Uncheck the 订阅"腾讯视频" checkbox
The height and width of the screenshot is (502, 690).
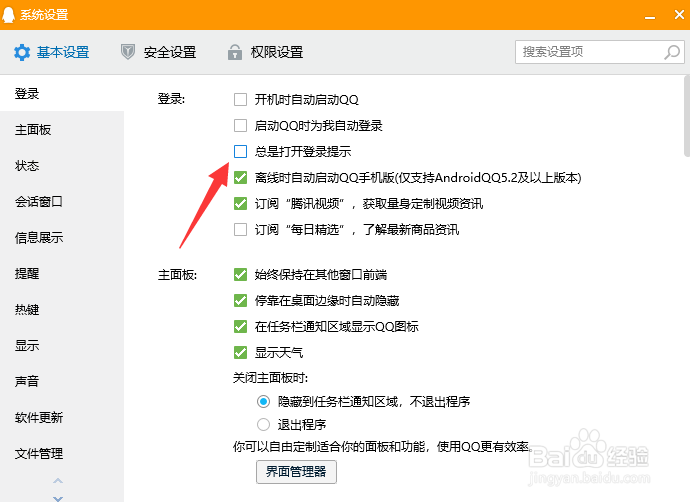coord(240,203)
